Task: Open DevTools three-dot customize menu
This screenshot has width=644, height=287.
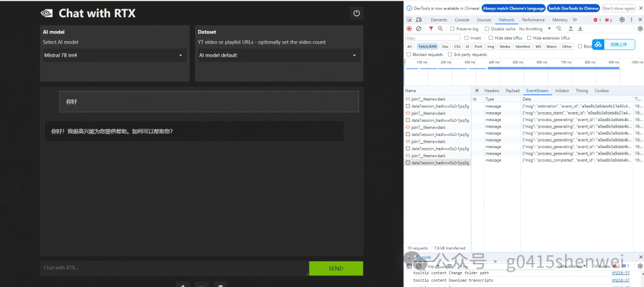Action: [x=631, y=20]
